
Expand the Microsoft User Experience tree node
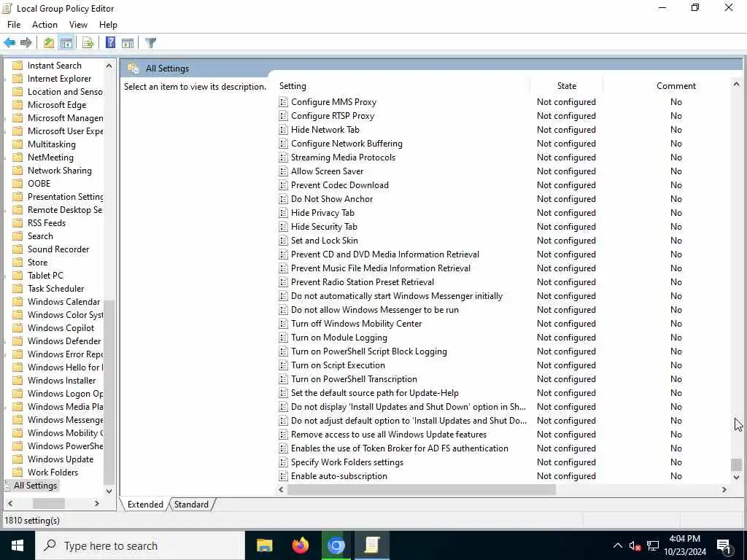(x=6, y=131)
